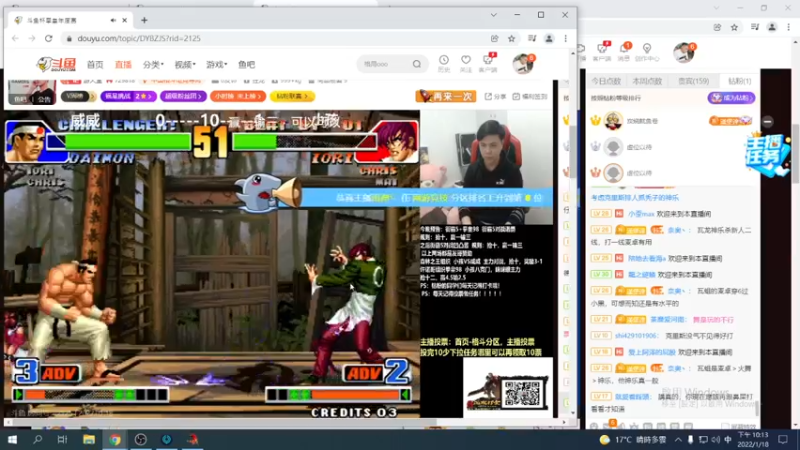Go to 首页 in Douyu navigation
Viewport: 800px width, 450px height.
click(95, 65)
